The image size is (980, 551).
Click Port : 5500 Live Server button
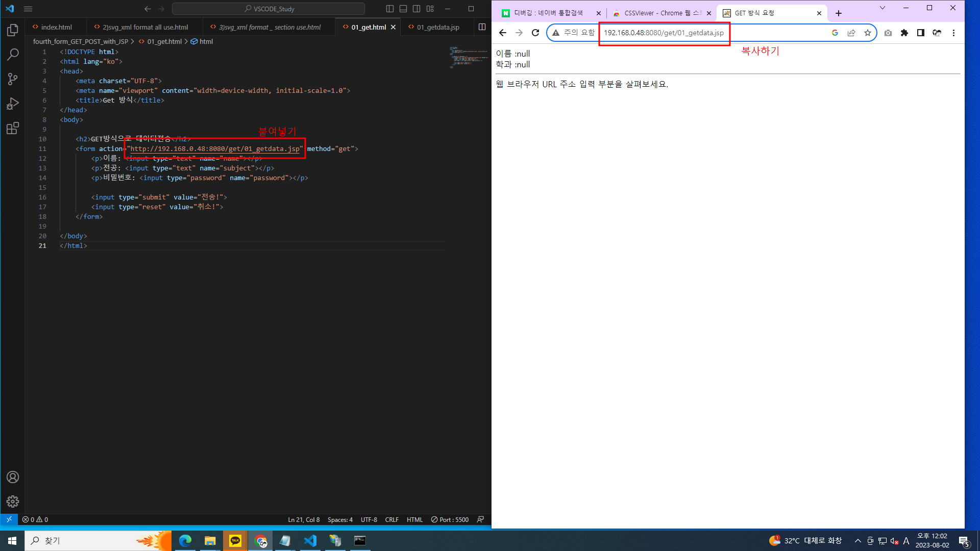click(x=450, y=519)
